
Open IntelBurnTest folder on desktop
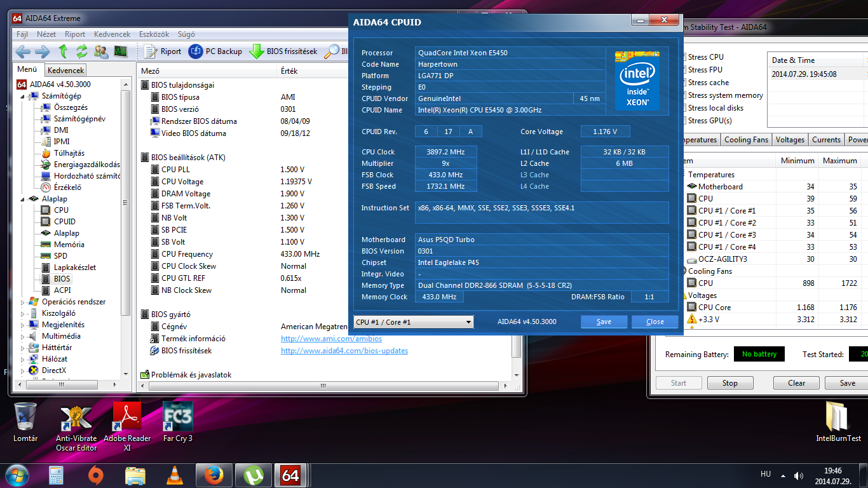click(x=838, y=422)
